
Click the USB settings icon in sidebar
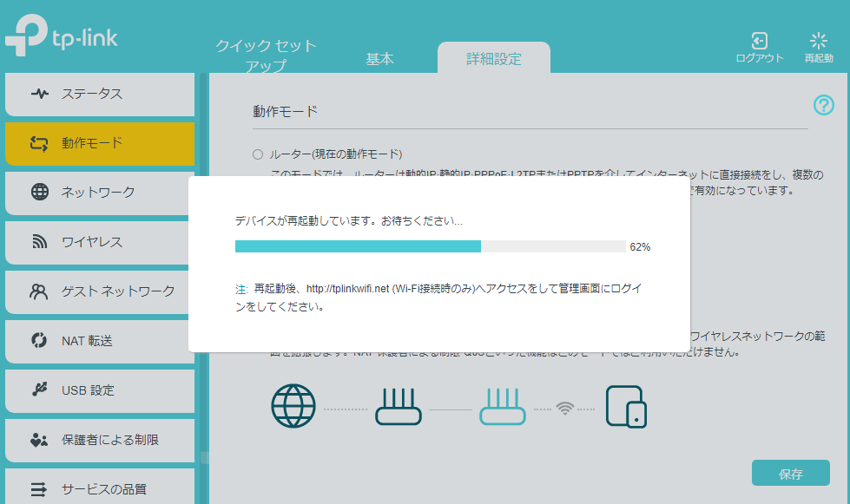tap(40, 390)
